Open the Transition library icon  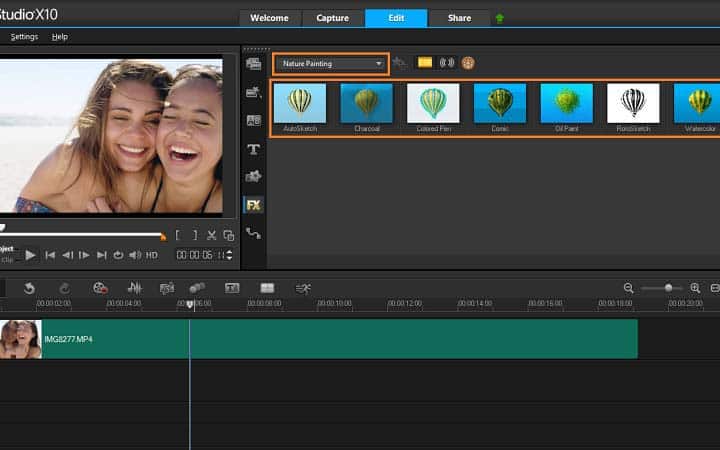pos(253,121)
